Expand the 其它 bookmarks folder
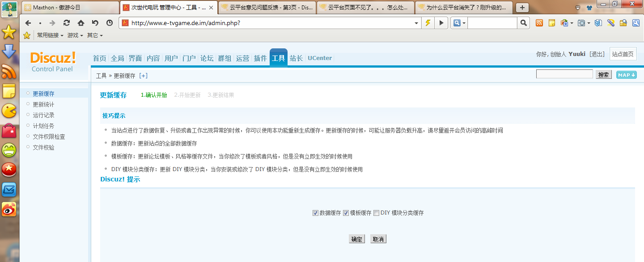 (95, 35)
